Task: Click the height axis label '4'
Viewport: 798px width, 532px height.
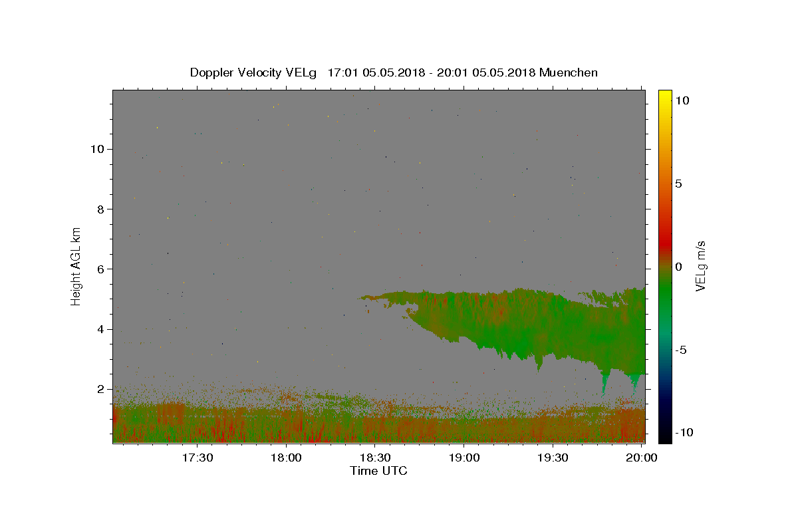Action: pyautogui.click(x=100, y=329)
